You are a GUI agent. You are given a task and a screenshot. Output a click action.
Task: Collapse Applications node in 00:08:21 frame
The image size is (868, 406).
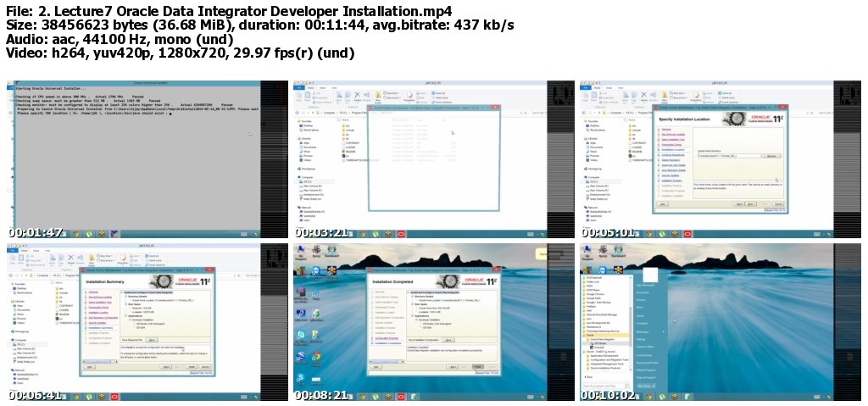[x=413, y=316]
